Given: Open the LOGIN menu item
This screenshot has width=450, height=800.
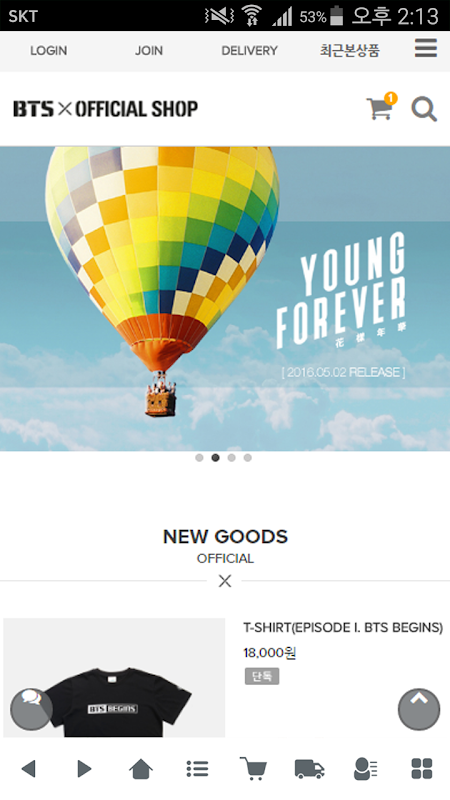Looking at the screenshot, I should [x=48, y=51].
